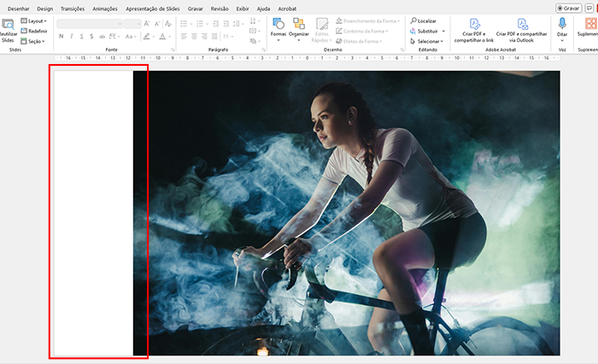Toggle strikethrough formatting
598x364 pixels.
(x=102, y=36)
